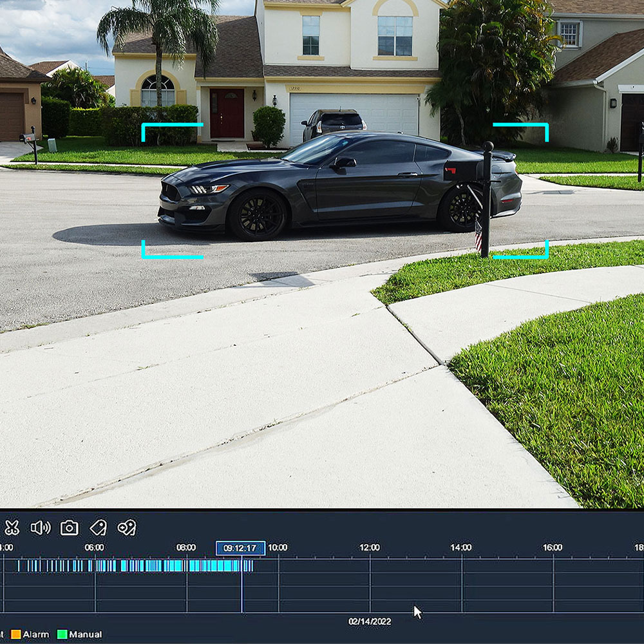Click the playback video showing the gray Mustang

[322, 254]
